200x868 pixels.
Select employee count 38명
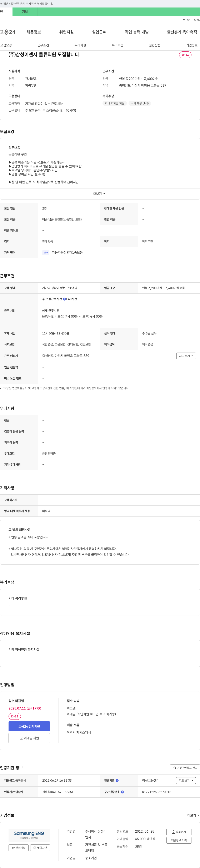click(138, 846)
